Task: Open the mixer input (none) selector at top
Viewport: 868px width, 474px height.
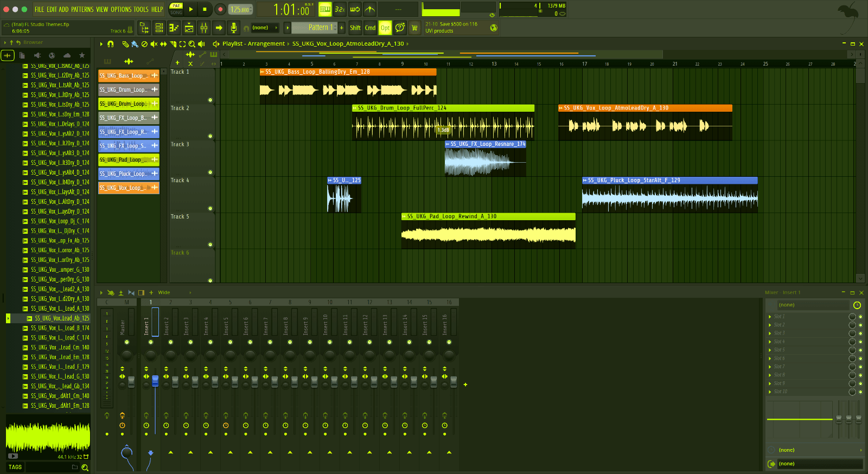Action: coord(812,305)
